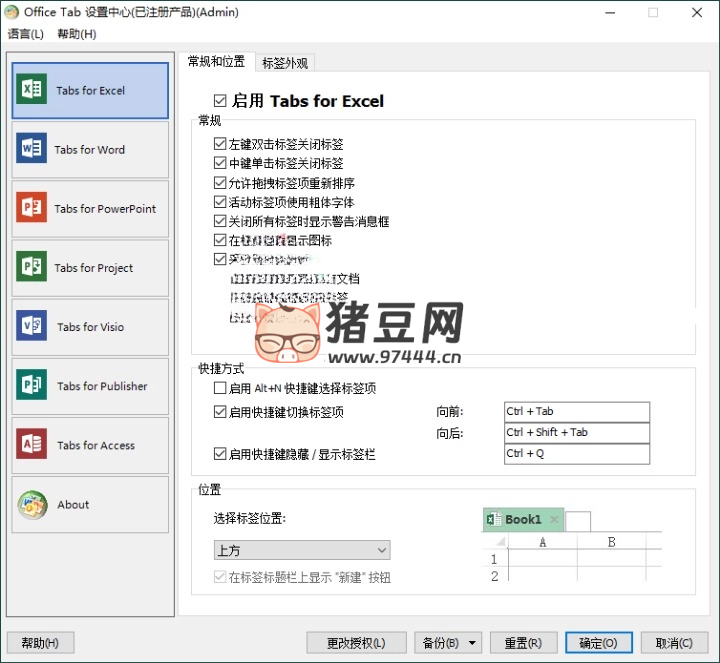Select the Excel icon in sidebar
Screen dimensions: 720x663
[31, 89]
